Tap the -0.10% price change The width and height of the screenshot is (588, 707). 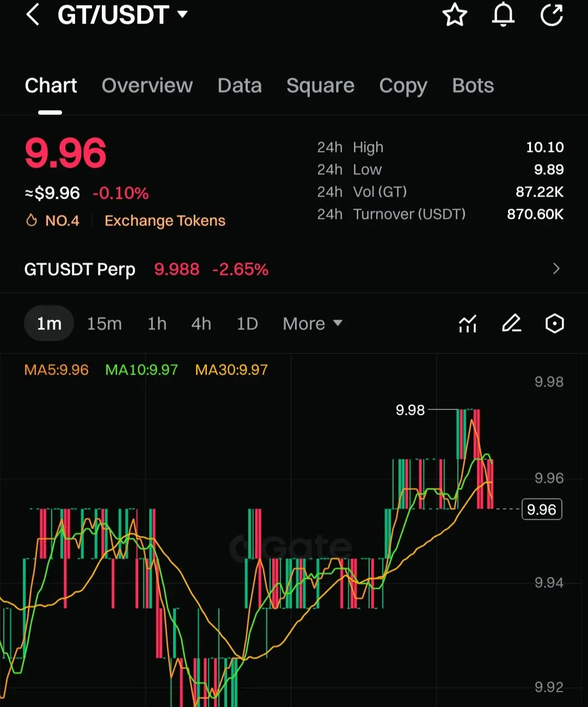(x=120, y=193)
